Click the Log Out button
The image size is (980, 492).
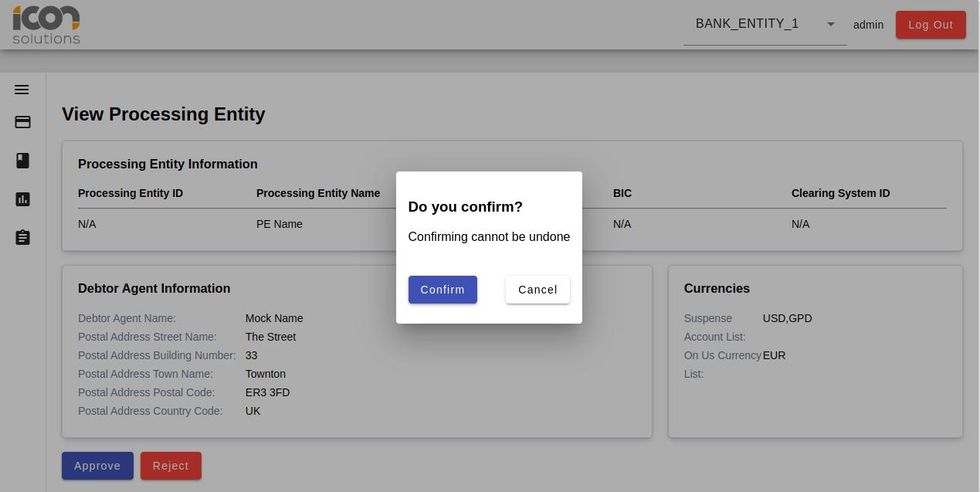[931, 24]
